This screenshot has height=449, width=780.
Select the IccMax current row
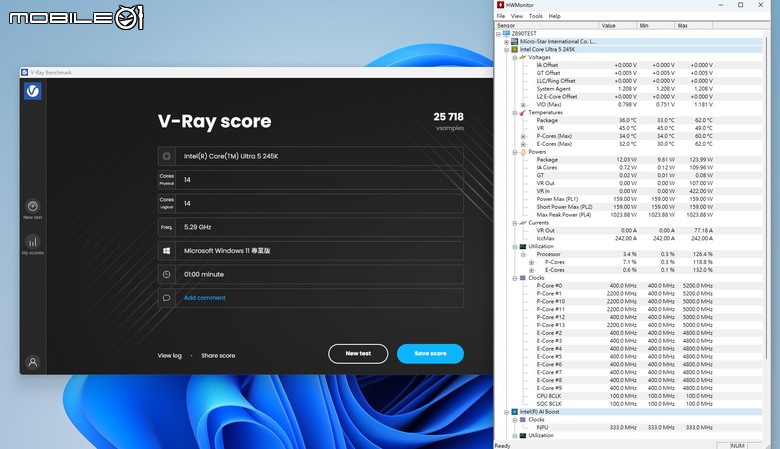[624, 238]
